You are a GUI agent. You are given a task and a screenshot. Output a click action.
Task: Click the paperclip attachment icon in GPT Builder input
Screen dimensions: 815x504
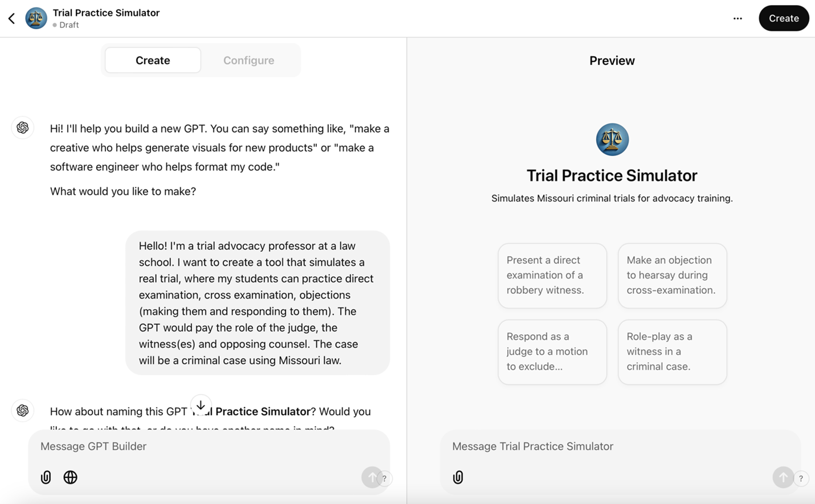tap(46, 477)
